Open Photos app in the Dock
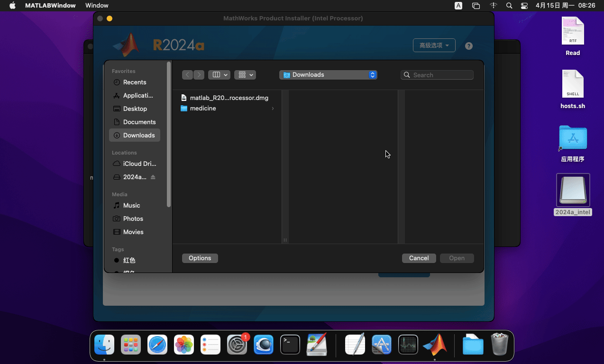The height and width of the screenshot is (364, 604). point(184,345)
